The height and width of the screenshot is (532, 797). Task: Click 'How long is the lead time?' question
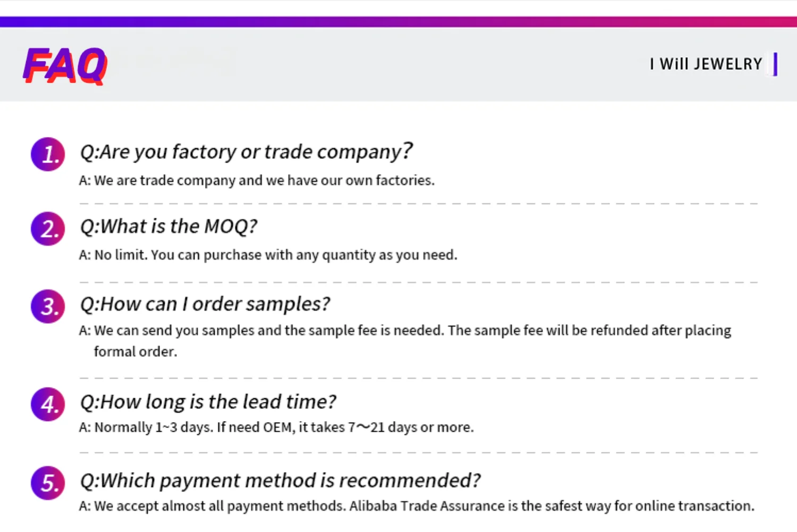click(208, 402)
